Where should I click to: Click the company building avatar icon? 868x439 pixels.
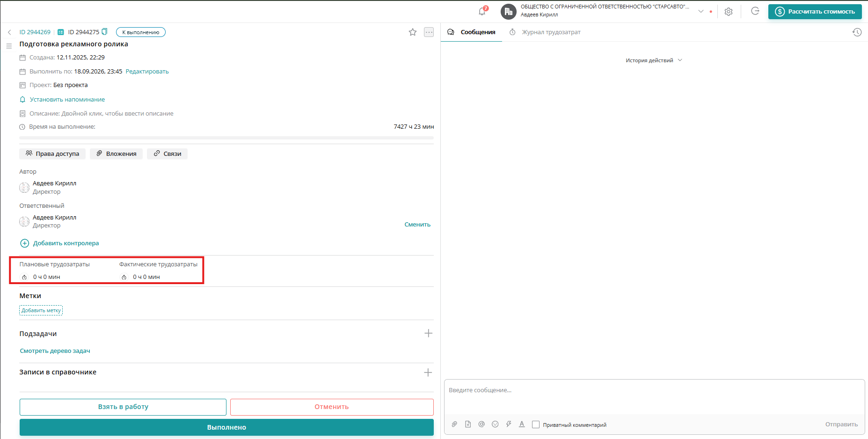pyautogui.click(x=509, y=11)
